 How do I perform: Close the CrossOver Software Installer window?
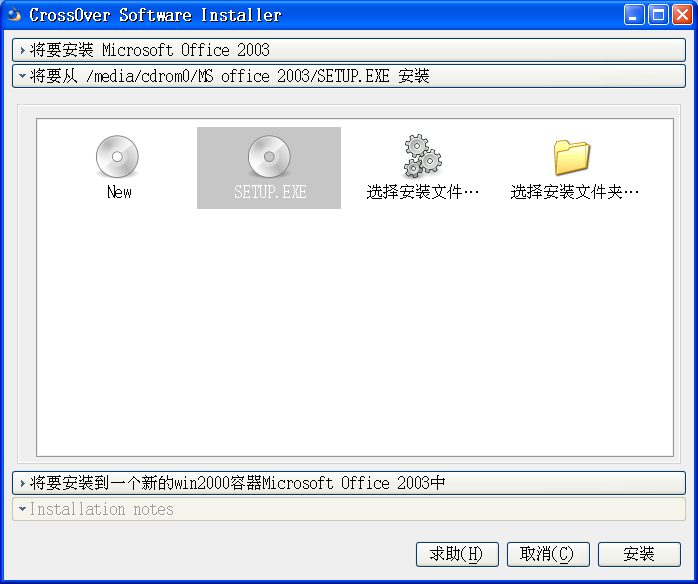682,15
